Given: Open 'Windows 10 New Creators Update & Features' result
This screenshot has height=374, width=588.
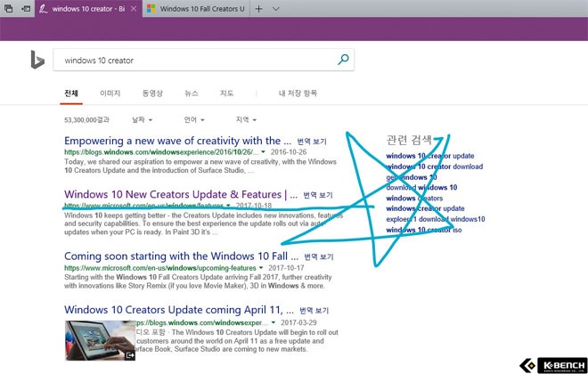Looking at the screenshot, I should [x=181, y=194].
